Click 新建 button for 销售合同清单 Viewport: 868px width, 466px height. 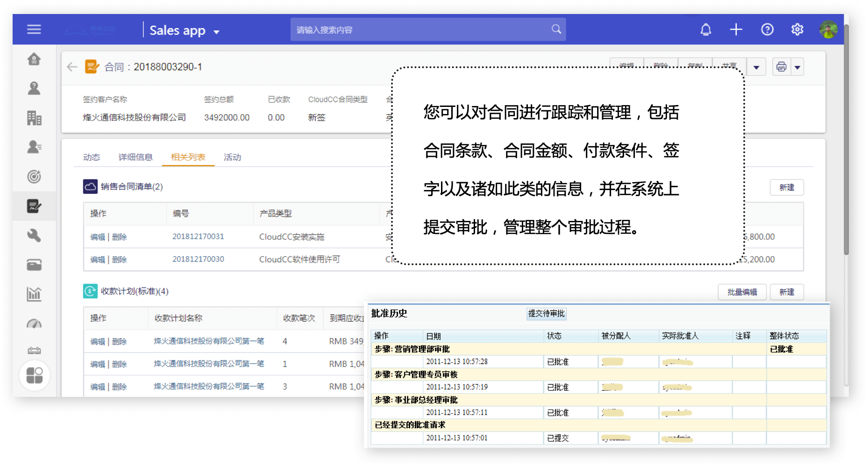(787, 187)
